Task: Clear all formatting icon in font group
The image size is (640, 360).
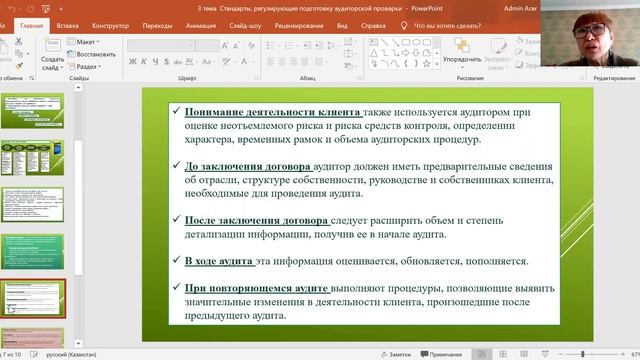Action: [251, 46]
